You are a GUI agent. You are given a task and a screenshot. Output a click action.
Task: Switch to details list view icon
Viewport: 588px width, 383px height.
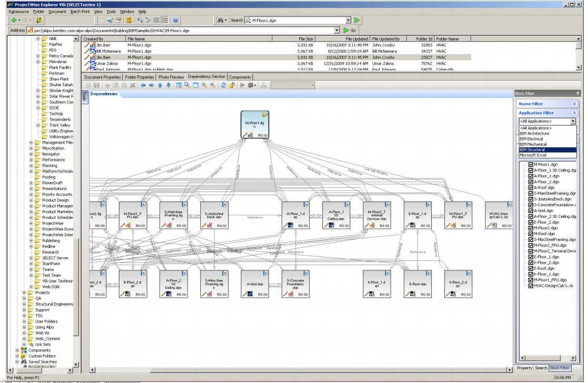(x=165, y=21)
